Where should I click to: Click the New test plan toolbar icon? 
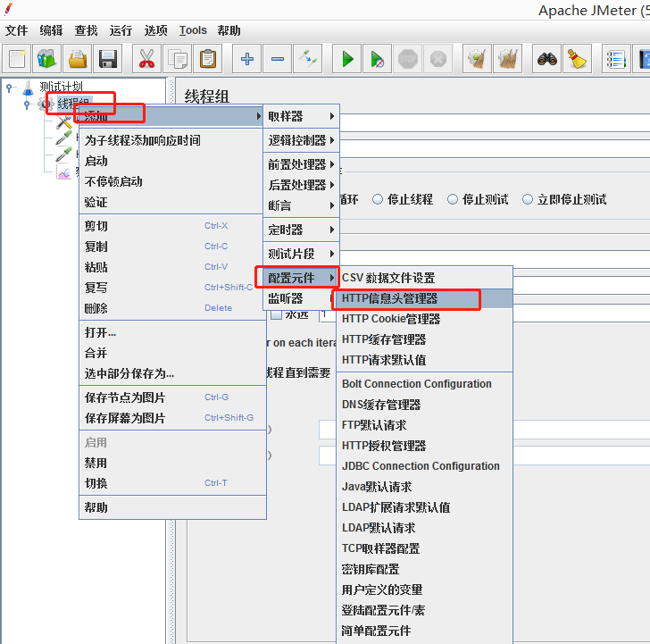[17, 59]
